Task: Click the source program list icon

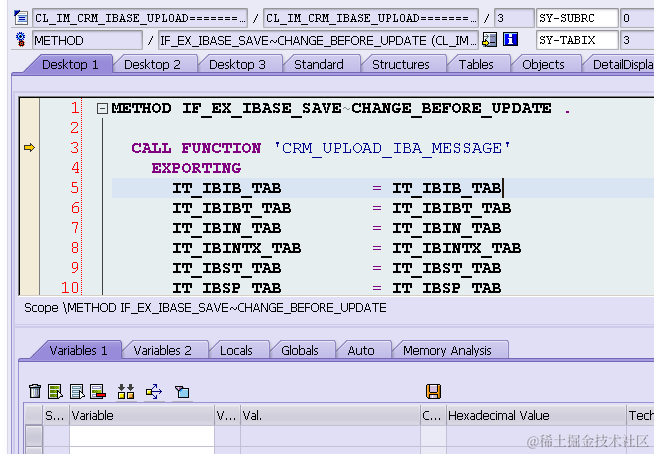Action: (20, 18)
